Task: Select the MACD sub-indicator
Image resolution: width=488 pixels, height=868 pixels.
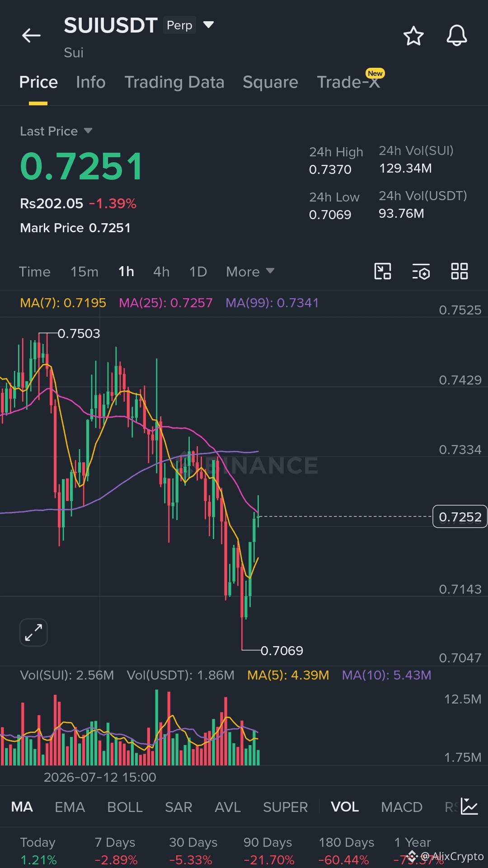Action: click(402, 807)
